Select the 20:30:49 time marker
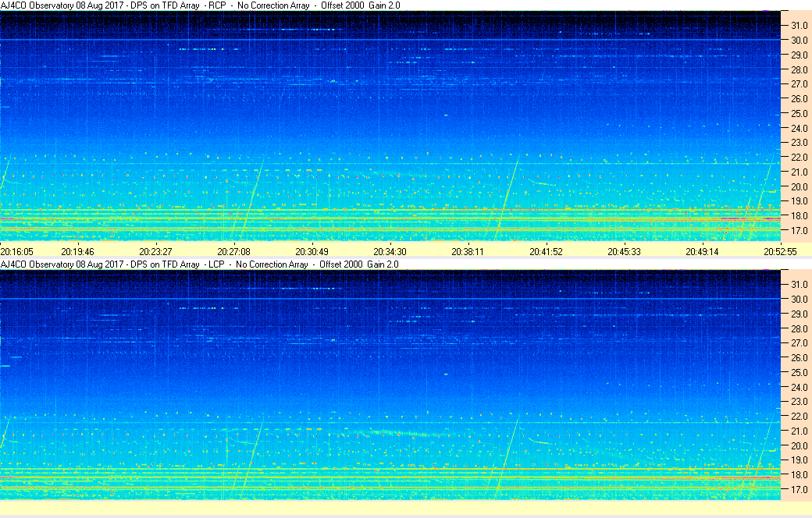The width and height of the screenshot is (812, 518). pyautogui.click(x=312, y=251)
